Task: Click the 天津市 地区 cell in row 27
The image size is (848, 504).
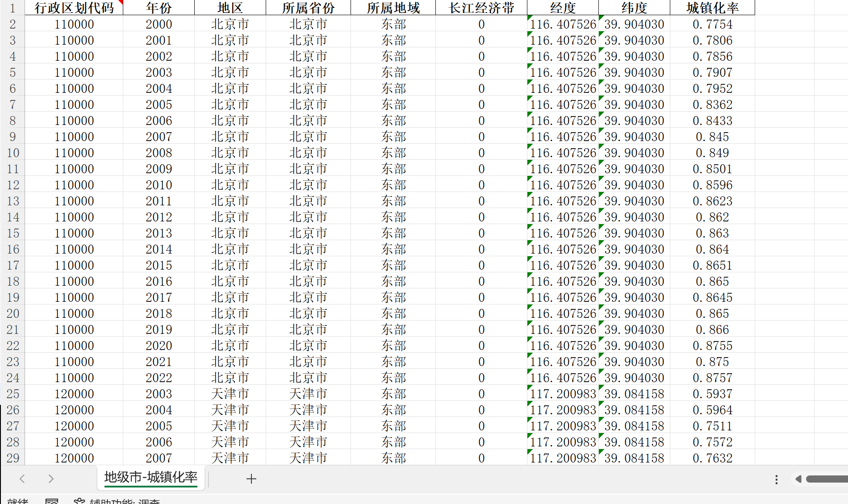Action: tap(230, 426)
